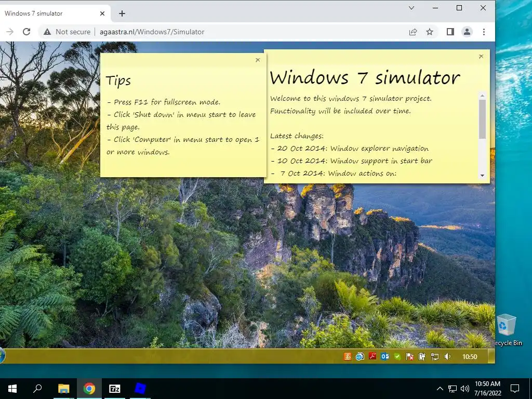The height and width of the screenshot is (399, 532).
Task: Click the Windows 10 volume tray icon
Action: [x=464, y=389]
